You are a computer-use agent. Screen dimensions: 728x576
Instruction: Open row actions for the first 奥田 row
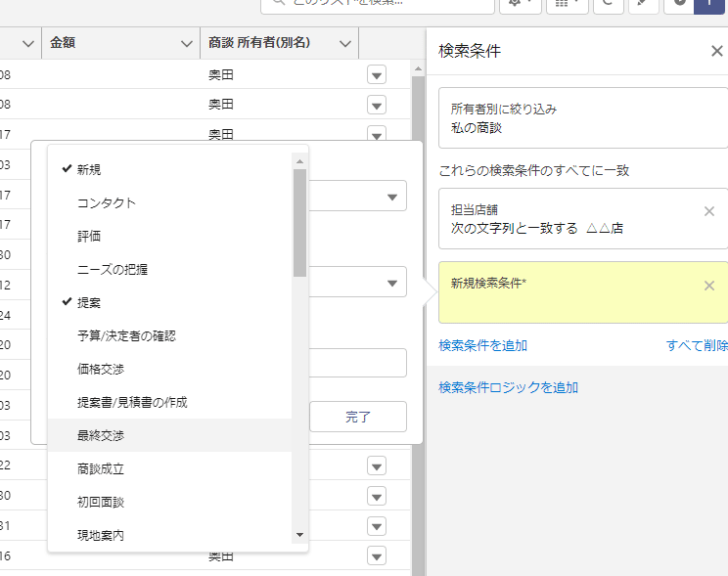tap(377, 75)
